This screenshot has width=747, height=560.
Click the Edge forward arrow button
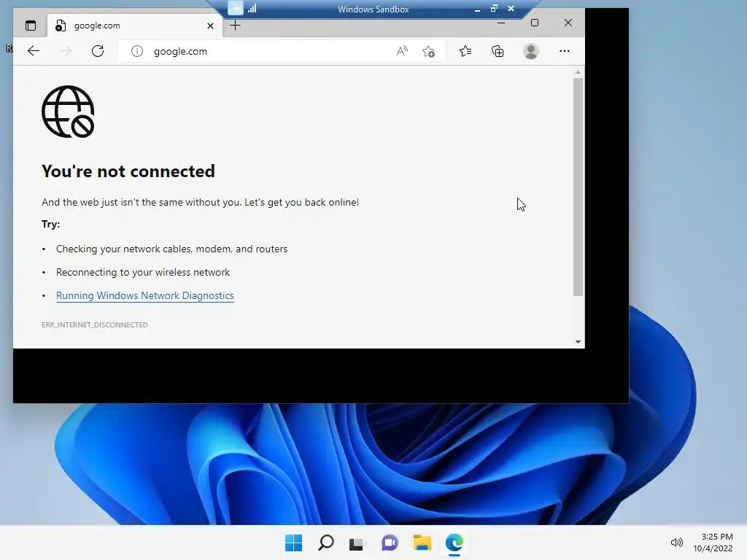66,51
